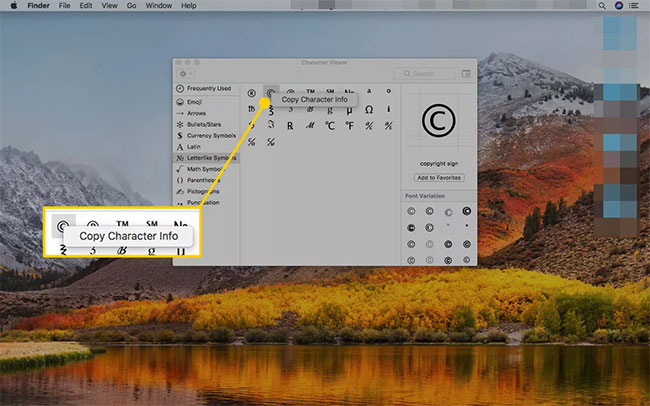Image resolution: width=650 pixels, height=406 pixels.
Task: Select the script small g character
Action: point(330,110)
